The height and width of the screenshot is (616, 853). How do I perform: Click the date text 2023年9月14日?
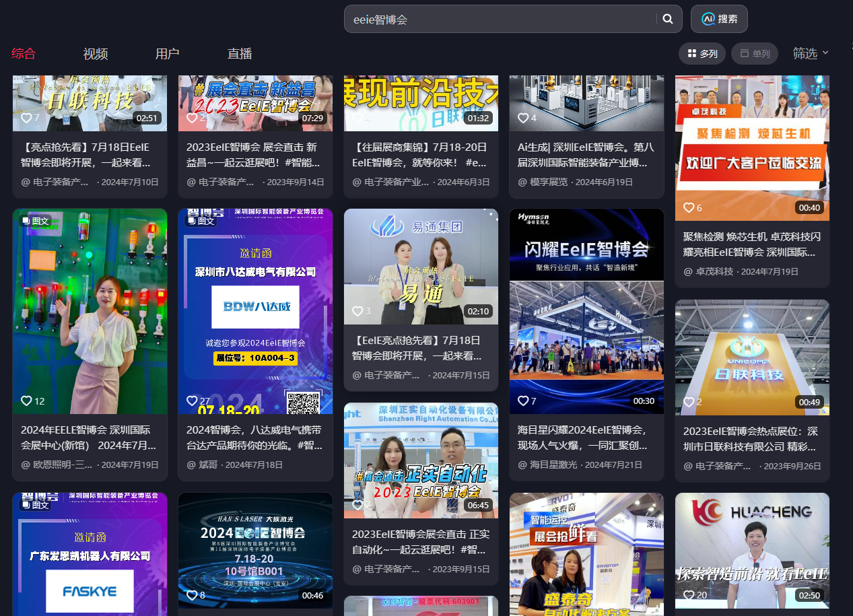click(296, 182)
